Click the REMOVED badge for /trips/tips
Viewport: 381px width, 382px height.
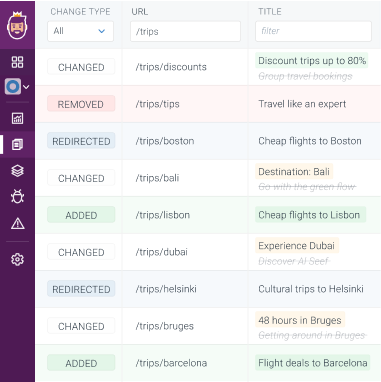81,104
